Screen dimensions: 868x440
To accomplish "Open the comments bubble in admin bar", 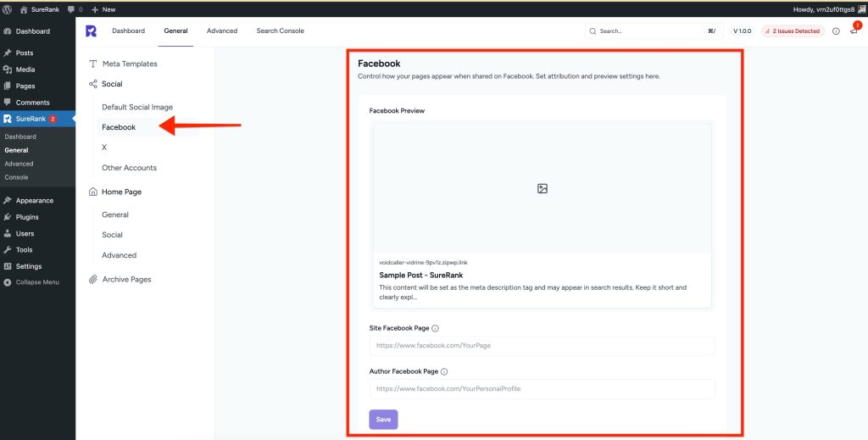I will tap(75, 9).
